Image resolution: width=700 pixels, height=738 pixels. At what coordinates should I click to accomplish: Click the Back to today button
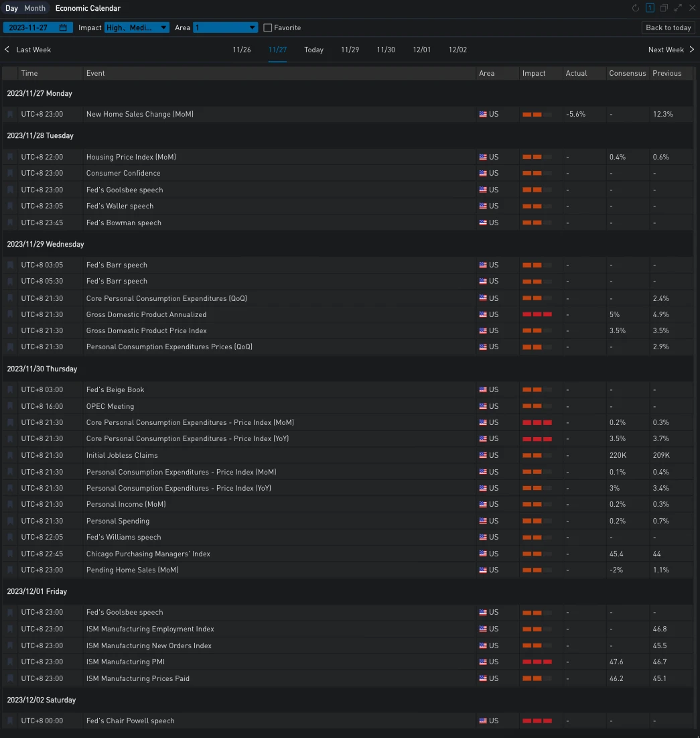(x=668, y=27)
